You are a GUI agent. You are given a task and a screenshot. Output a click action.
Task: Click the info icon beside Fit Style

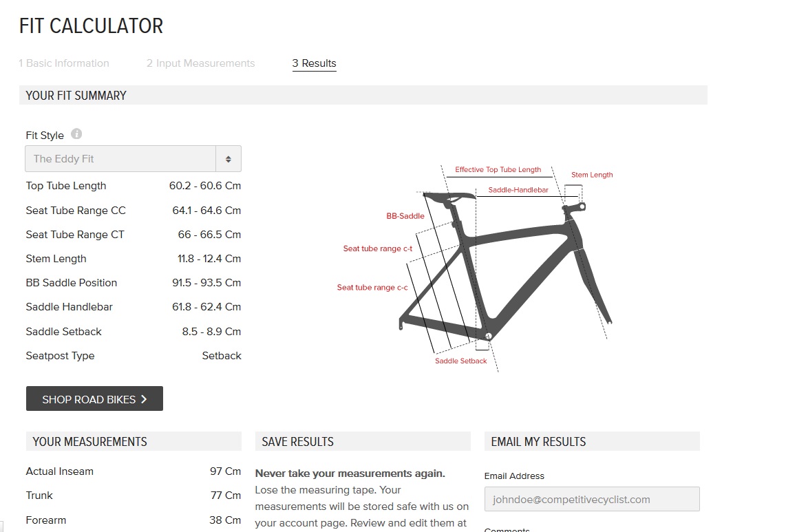(76, 134)
